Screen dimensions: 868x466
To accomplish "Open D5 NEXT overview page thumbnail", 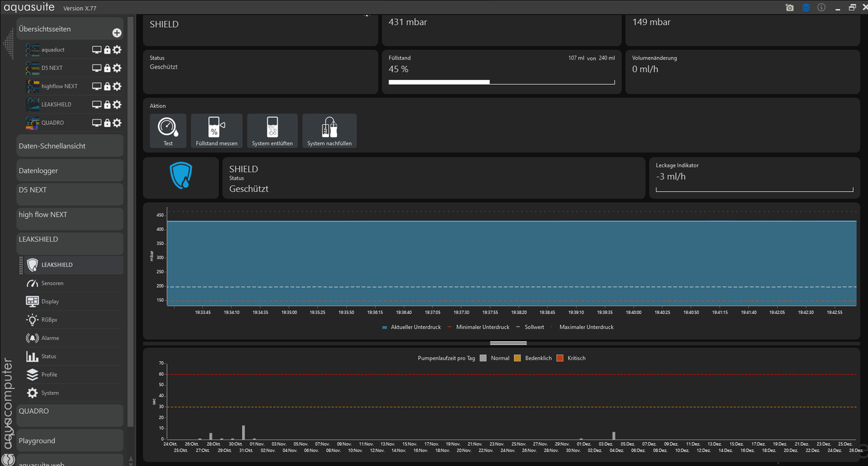I will tap(33, 68).
